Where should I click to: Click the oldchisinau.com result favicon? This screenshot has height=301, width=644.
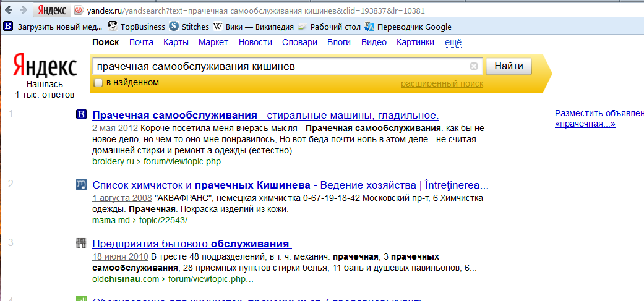tap(82, 243)
